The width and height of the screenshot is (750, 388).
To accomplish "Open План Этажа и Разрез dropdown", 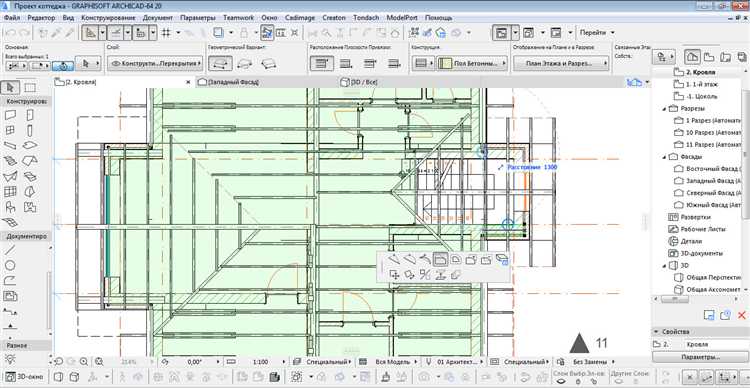I will click(561, 63).
